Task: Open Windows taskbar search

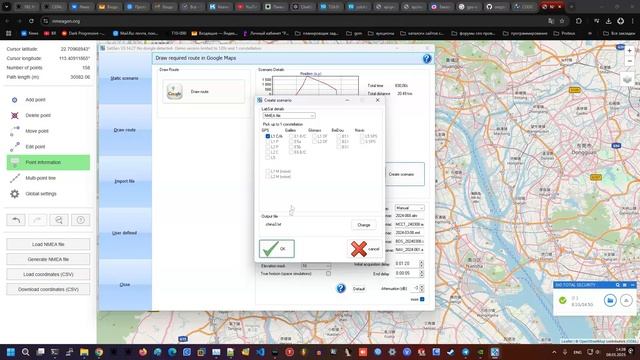Action: pos(25,352)
